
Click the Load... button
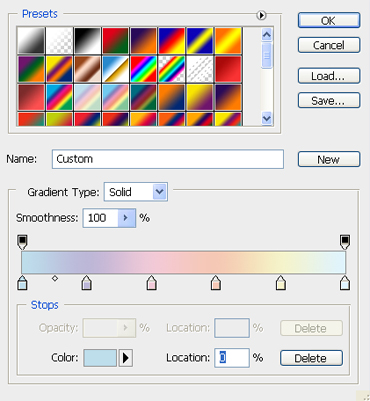(x=329, y=76)
